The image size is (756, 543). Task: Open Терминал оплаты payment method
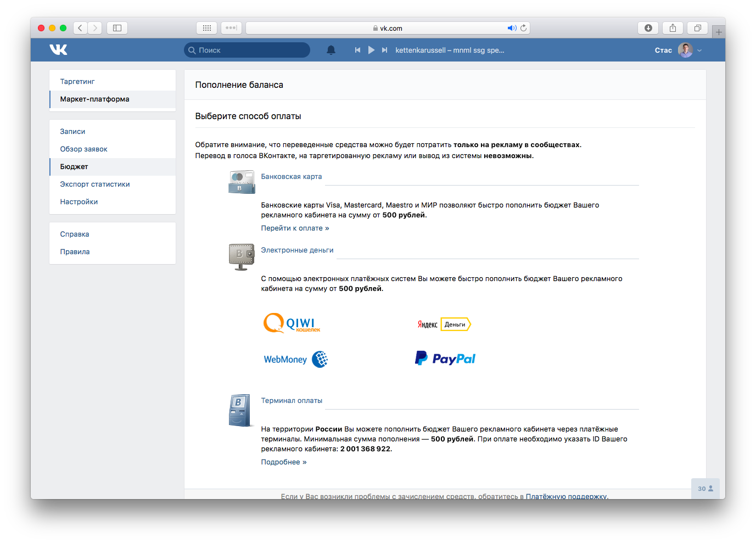pos(292,400)
